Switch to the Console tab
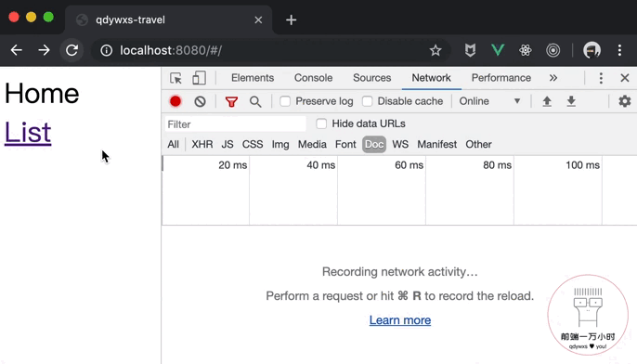This screenshot has height=364, width=637. [x=313, y=78]
